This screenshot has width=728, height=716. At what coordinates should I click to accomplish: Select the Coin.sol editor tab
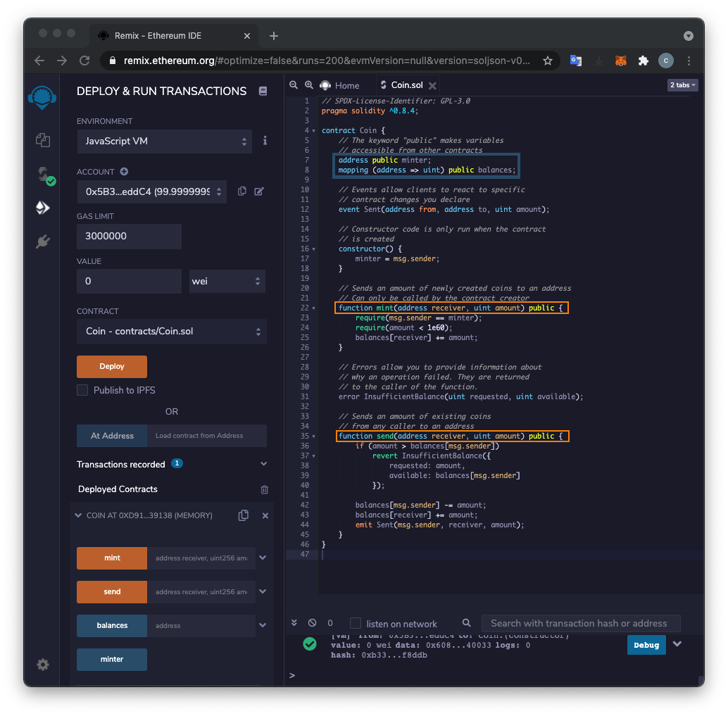tap(406, 85)
